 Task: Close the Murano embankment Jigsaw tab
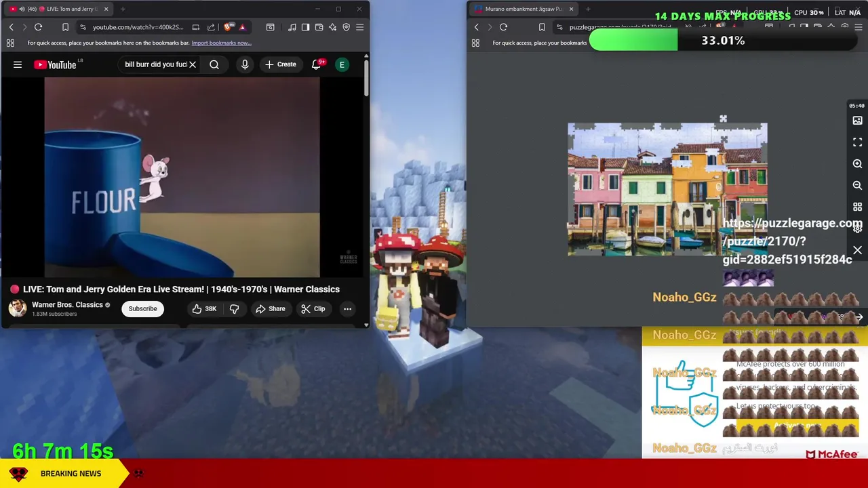click(571, 9)
